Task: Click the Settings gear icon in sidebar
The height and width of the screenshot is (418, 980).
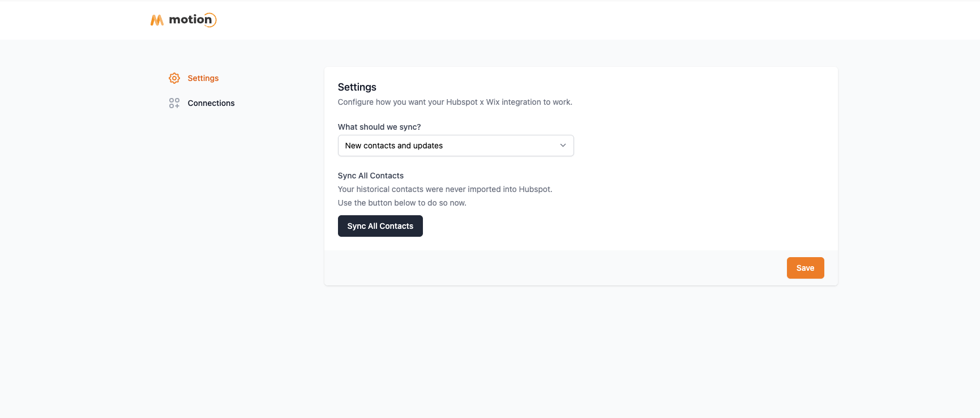Action: click(174, 78)
